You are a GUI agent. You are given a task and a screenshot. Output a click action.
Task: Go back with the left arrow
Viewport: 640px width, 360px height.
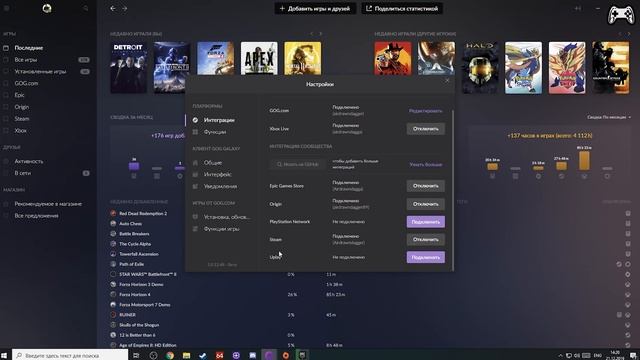[113, 8]
